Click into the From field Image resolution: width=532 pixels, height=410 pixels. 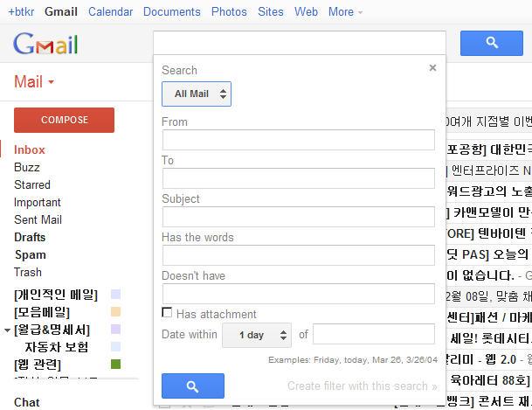[x=299, y=140]
